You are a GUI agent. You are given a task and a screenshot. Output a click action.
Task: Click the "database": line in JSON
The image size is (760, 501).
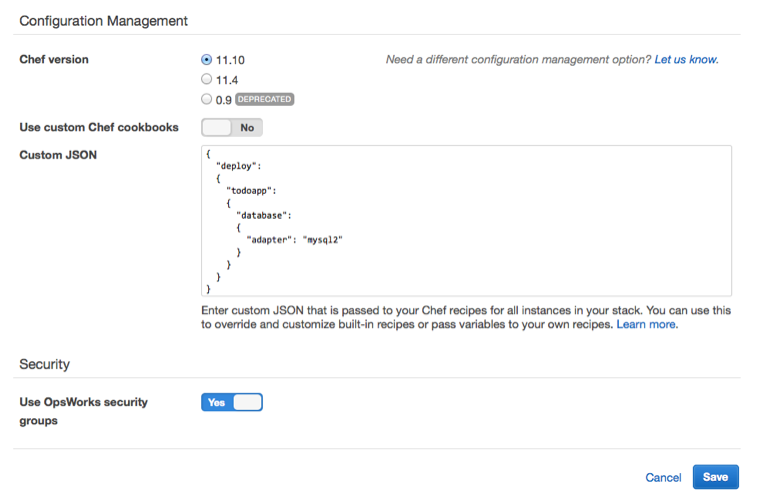click(264, 216)
